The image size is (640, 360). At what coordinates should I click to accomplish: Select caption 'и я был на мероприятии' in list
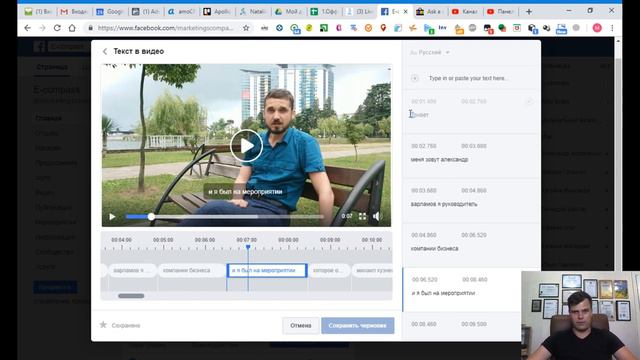(443, 293)
